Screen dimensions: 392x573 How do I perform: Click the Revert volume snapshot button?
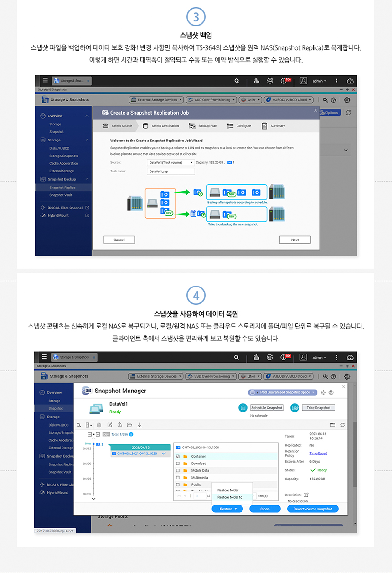pyautogui.click(x=312, y=509)
